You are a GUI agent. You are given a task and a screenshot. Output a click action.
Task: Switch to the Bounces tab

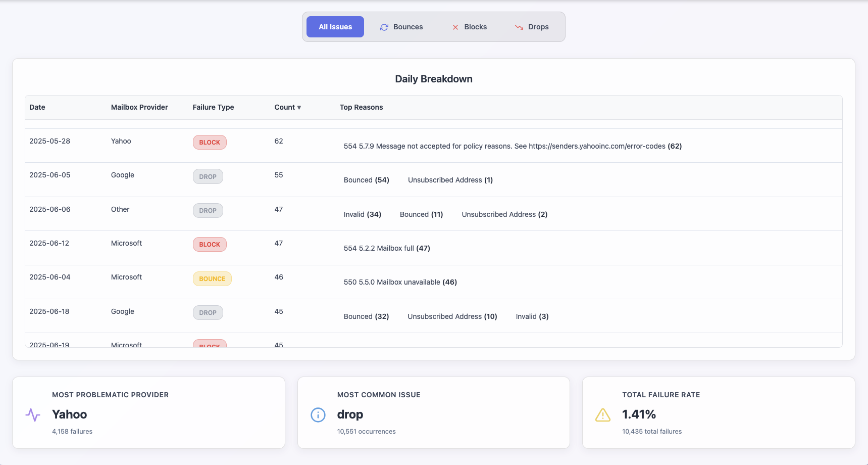point(401,27)
